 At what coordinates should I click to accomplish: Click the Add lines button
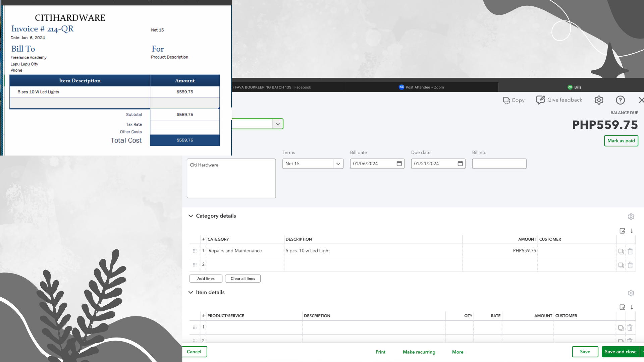point(206,279)
